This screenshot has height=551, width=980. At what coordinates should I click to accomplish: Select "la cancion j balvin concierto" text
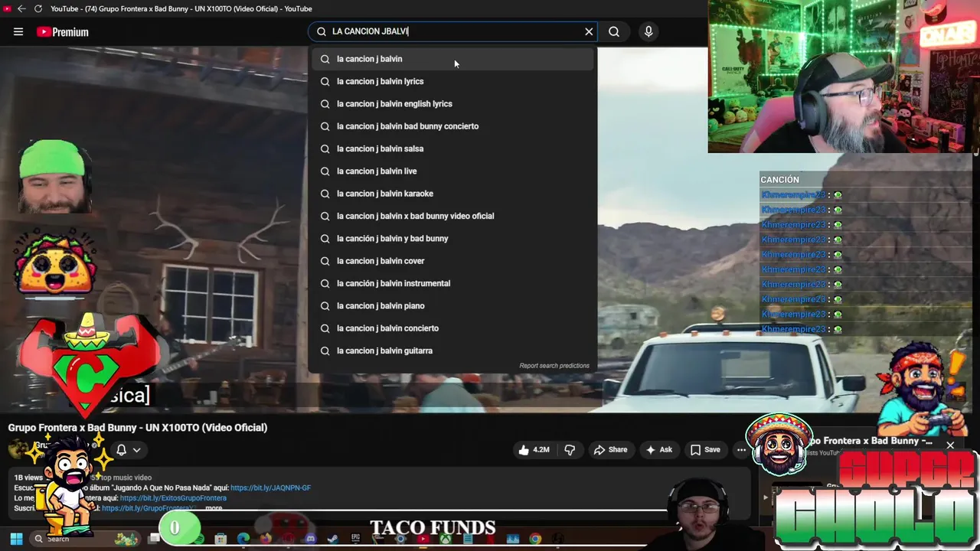point(387,328)
